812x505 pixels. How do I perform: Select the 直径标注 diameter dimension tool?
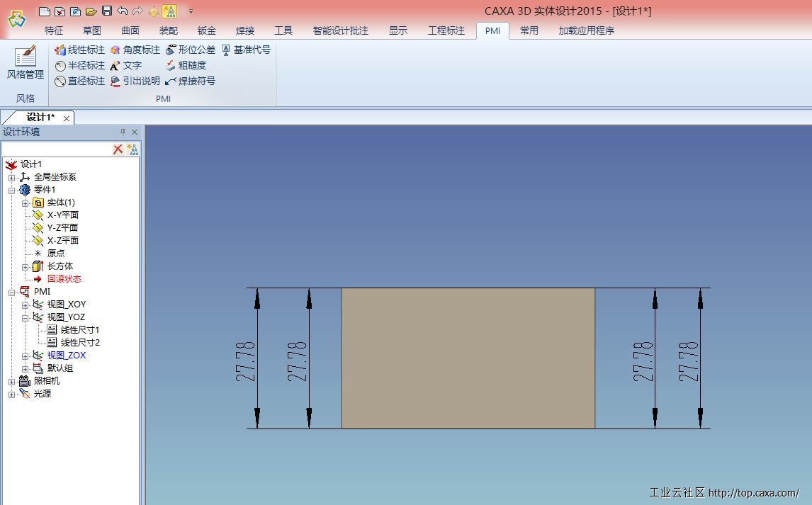click(80, 81)
